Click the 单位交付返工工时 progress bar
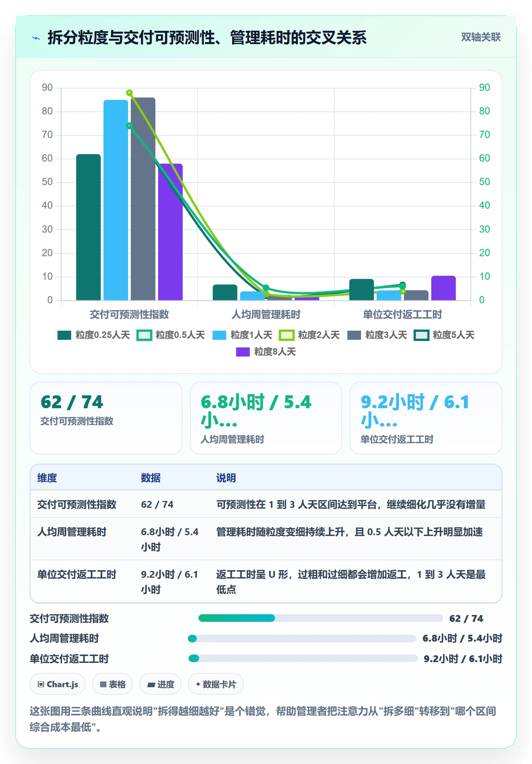Viewport: 532px width, 764px height. pyautogui.click(x=303, y=658)
